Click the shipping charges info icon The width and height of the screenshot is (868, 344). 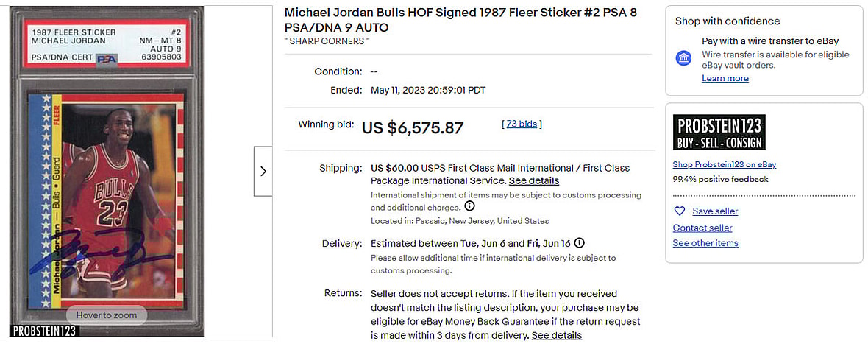[469, 206]
